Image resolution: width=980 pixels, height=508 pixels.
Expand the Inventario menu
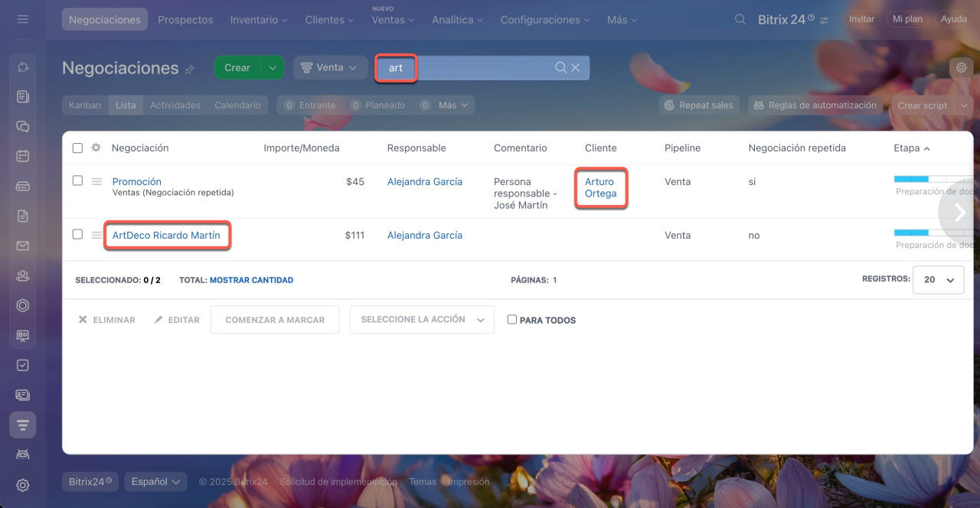point(259,20)
